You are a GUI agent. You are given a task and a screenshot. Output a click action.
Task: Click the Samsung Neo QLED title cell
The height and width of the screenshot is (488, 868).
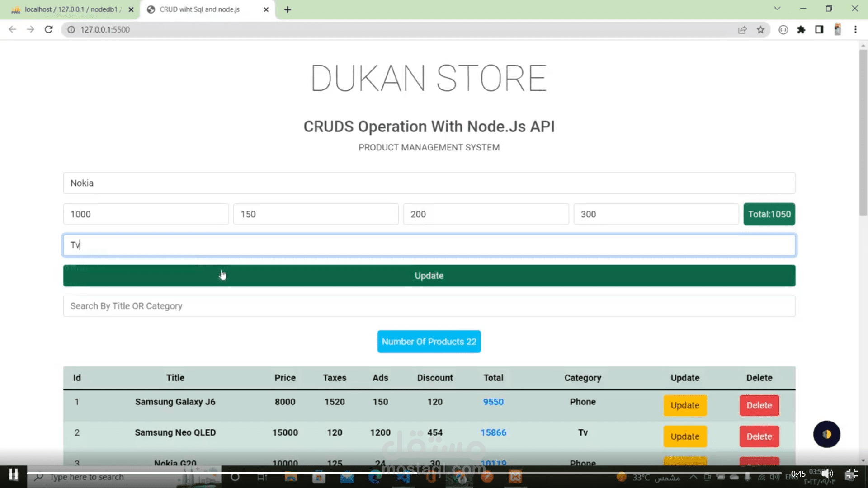[175, 432]
